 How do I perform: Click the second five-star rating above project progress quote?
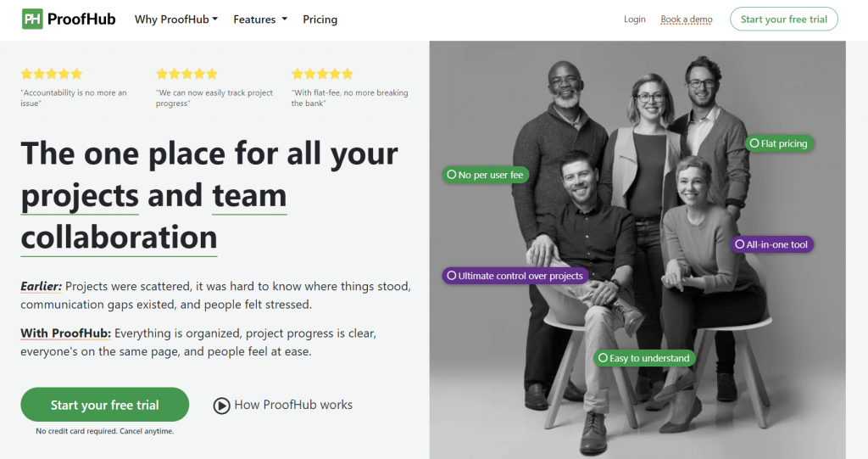click(186, 74)
